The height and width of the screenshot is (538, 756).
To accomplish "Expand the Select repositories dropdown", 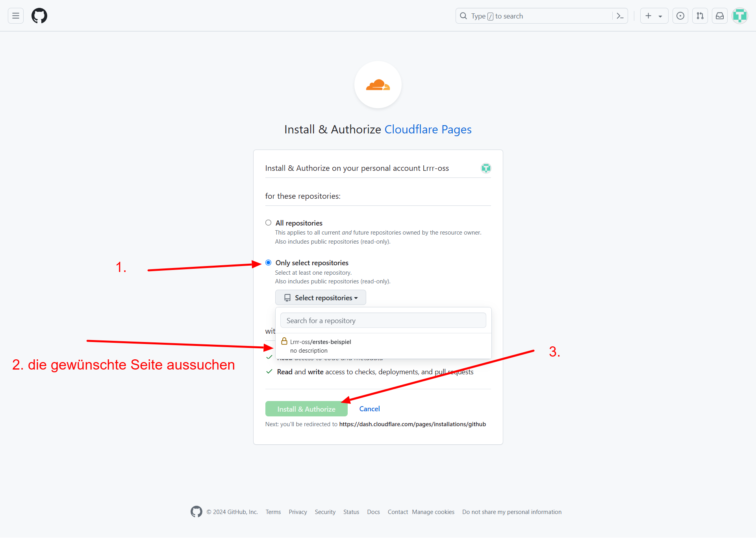I will 321,298.
